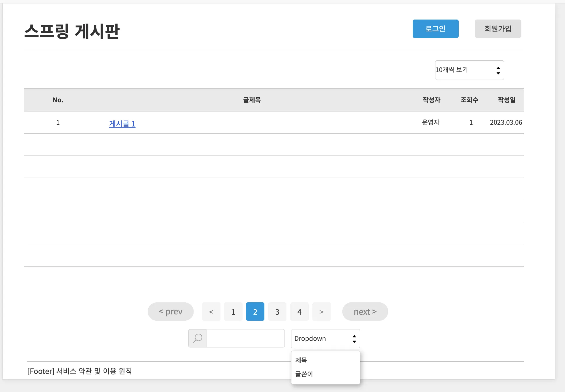Click the single right arrow pagination button

321,312
